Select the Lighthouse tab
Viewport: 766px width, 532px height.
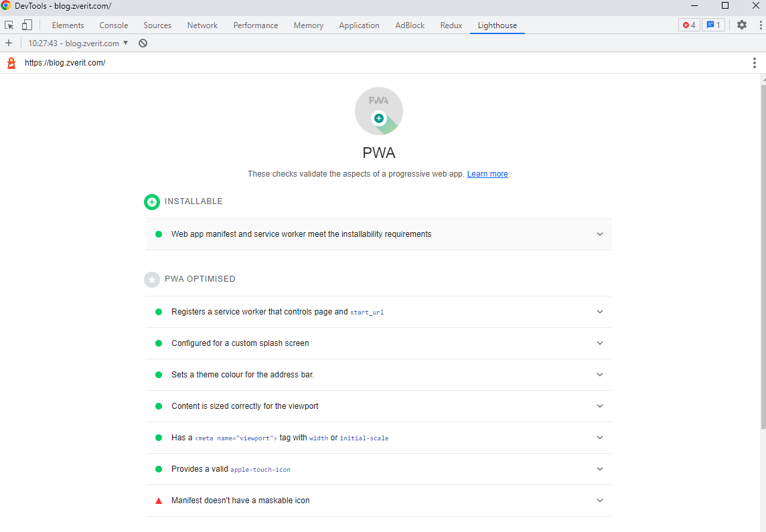497,25
